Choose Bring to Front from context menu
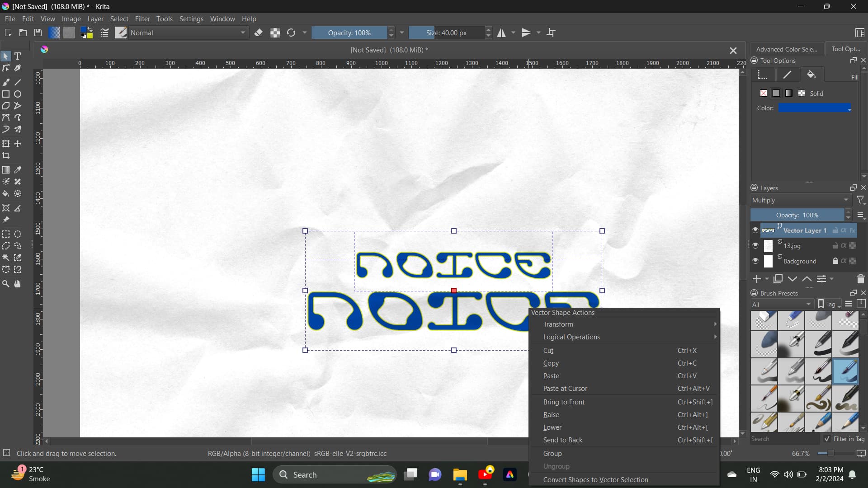The height and width of the screenshot is (488, 868). [564, 402]
